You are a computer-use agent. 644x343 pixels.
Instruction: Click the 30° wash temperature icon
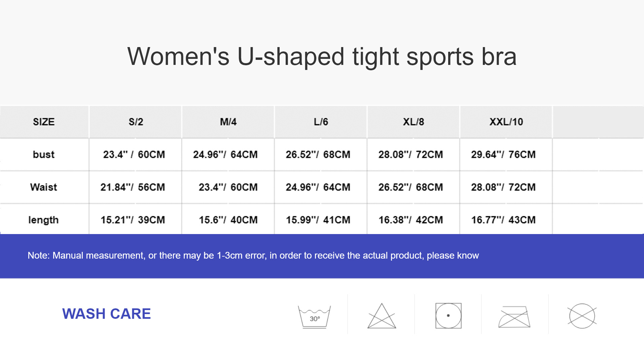coord(314,316)
